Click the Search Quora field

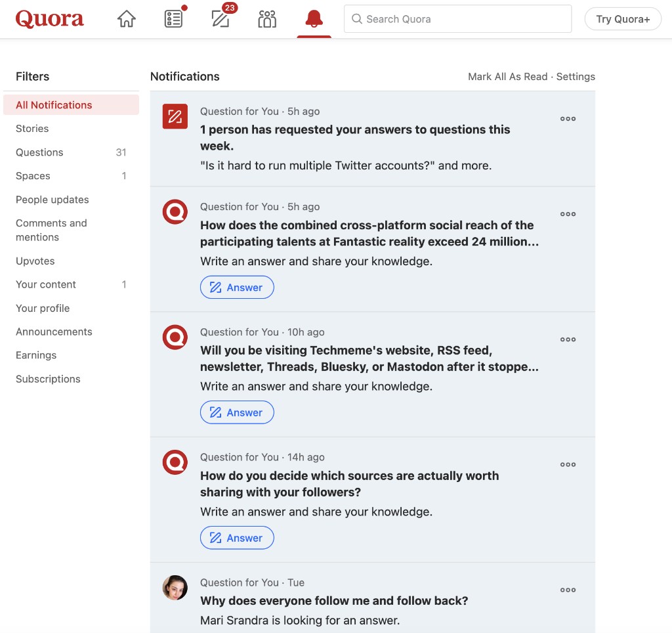pos(457,19)
